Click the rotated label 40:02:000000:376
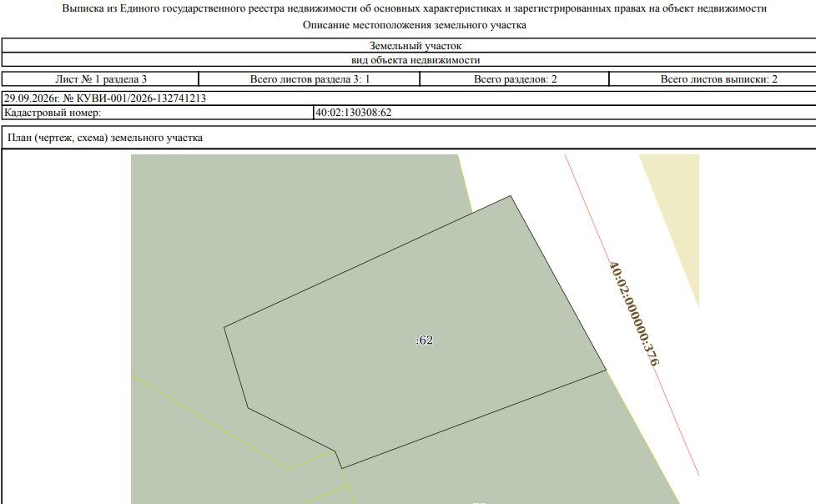This screenshot has height=504, width=816. click(634, 314)
